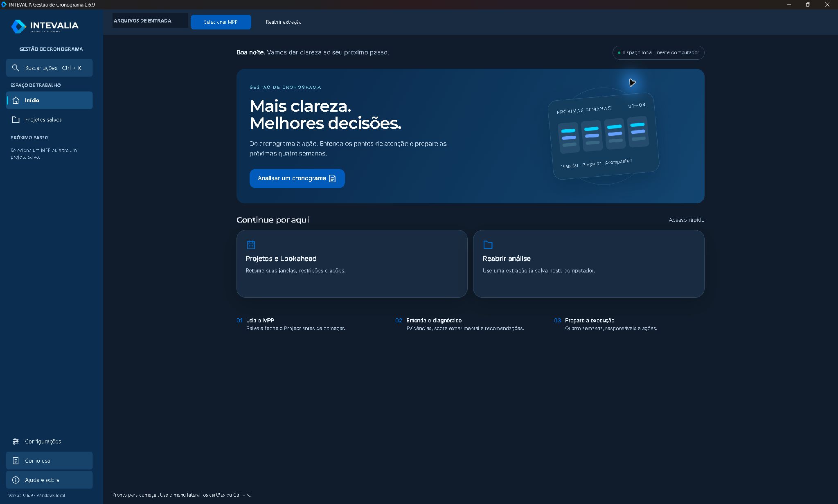Open the Ajuda e sobre info icon
Image resolution: width=838 pixels, height=504 pixels.
click(16, 480)
